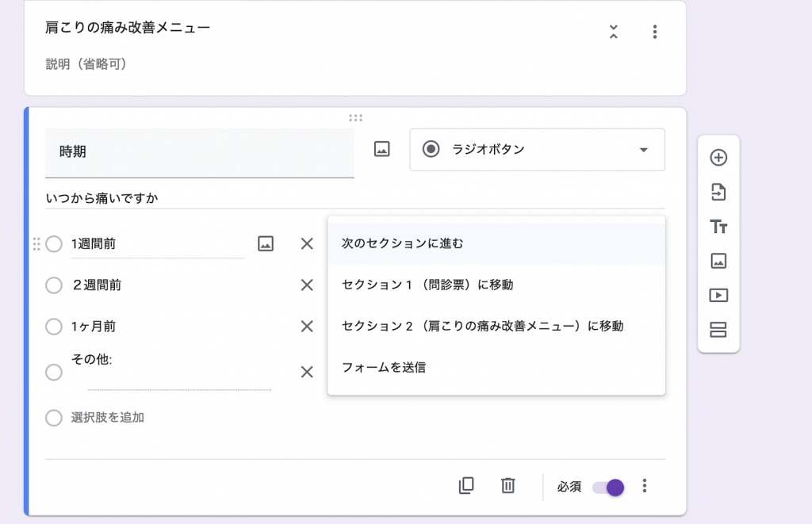Click 選択肢を追加 to add an option
This screenshot has width=812, height=524.
coord(108,417)
